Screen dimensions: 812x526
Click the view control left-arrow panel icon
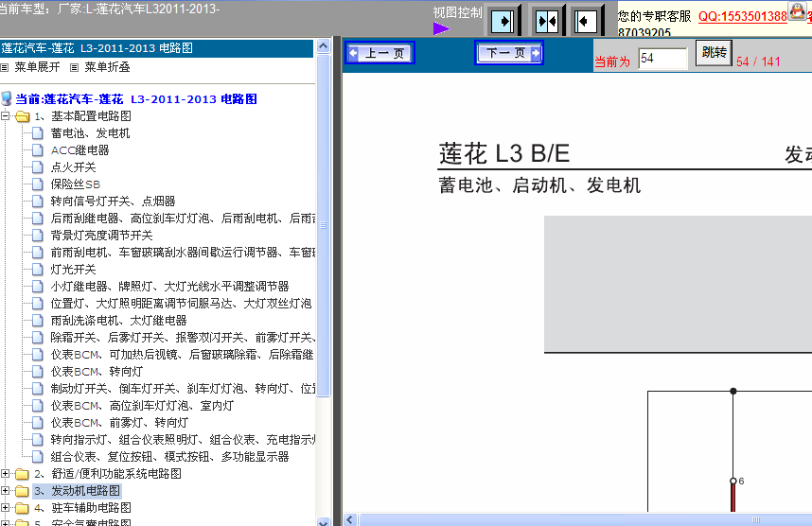(x=586, y=21)
